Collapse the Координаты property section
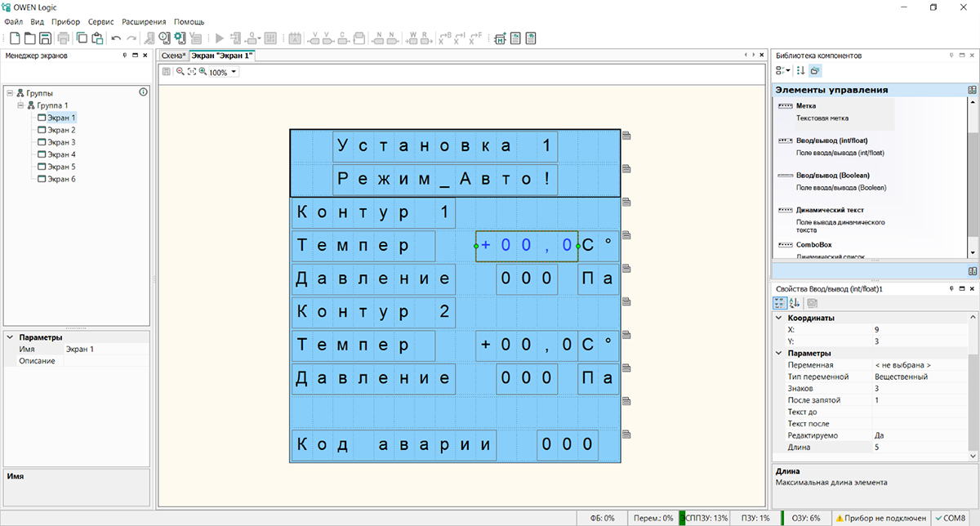 (x=778, y=318)
